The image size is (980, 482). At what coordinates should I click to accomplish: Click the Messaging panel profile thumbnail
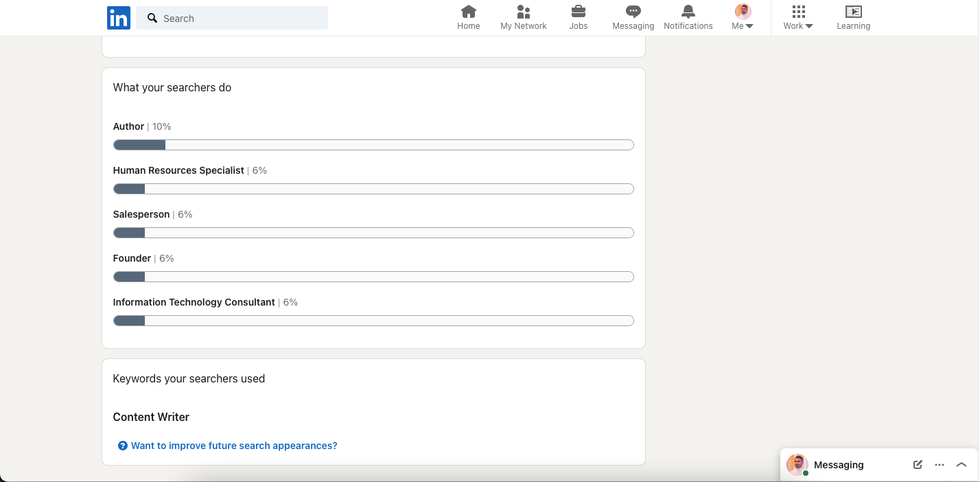[797, 465]
